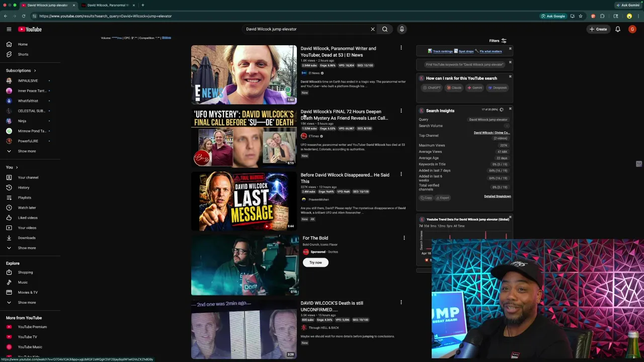
Task: Open Downloads in the sidebar
Action: pos(27,238)
